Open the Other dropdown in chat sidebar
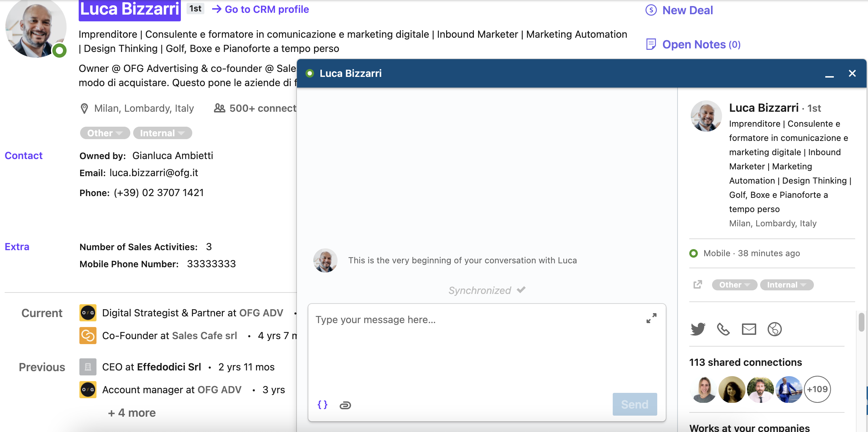868x432 pixels. pos(734,285)
